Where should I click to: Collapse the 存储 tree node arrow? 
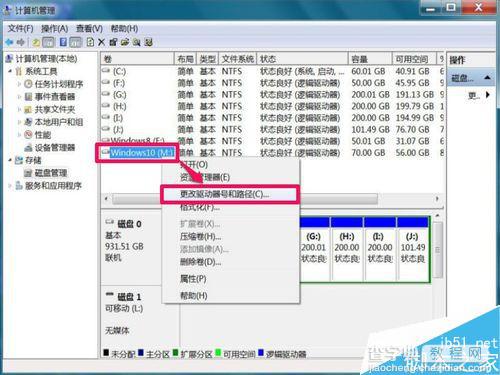coord(10,160)
